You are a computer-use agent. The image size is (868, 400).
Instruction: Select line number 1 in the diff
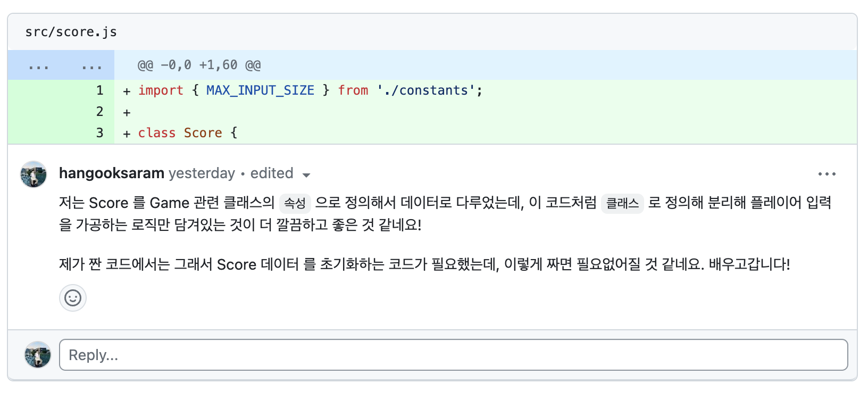coord(99,90)
